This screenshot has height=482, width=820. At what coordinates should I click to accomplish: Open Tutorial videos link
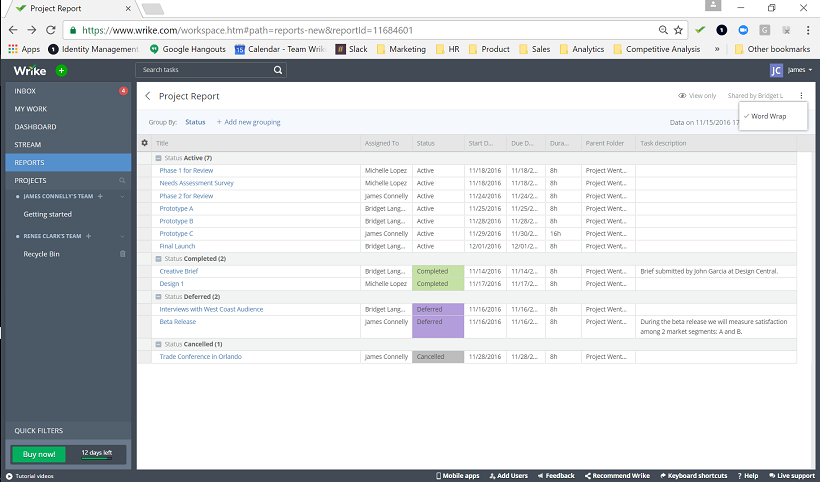[x=30, y=476]
